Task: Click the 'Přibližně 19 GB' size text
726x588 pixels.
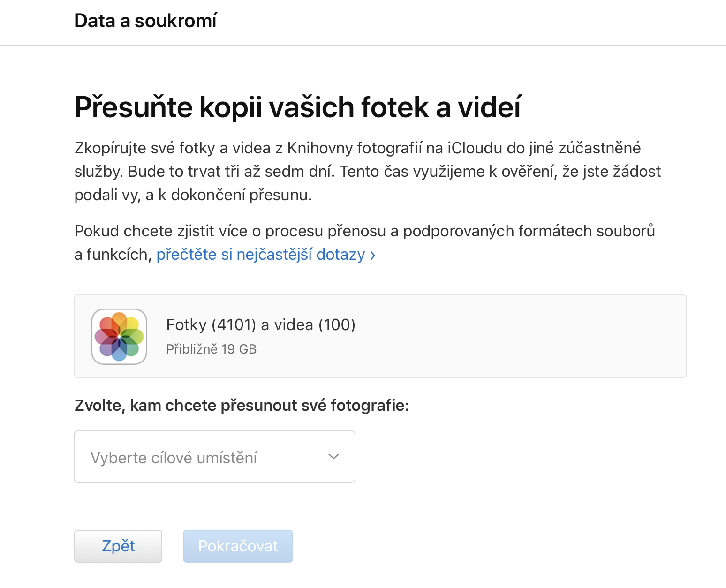Action: coord(212,349)
